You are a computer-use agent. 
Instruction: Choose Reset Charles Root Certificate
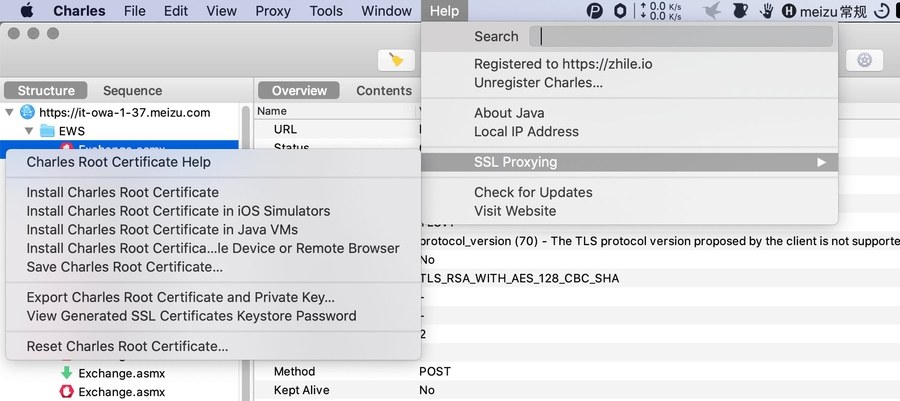coord(127,346)
